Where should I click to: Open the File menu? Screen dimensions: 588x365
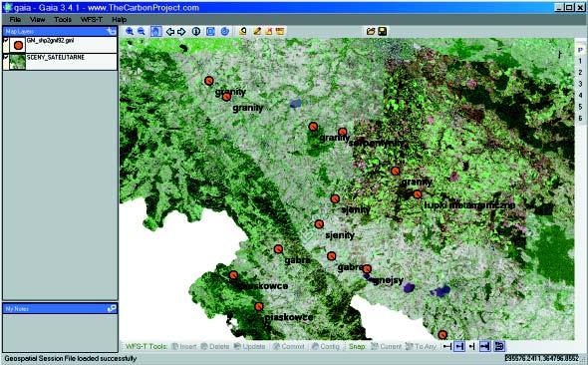point(15,20)
